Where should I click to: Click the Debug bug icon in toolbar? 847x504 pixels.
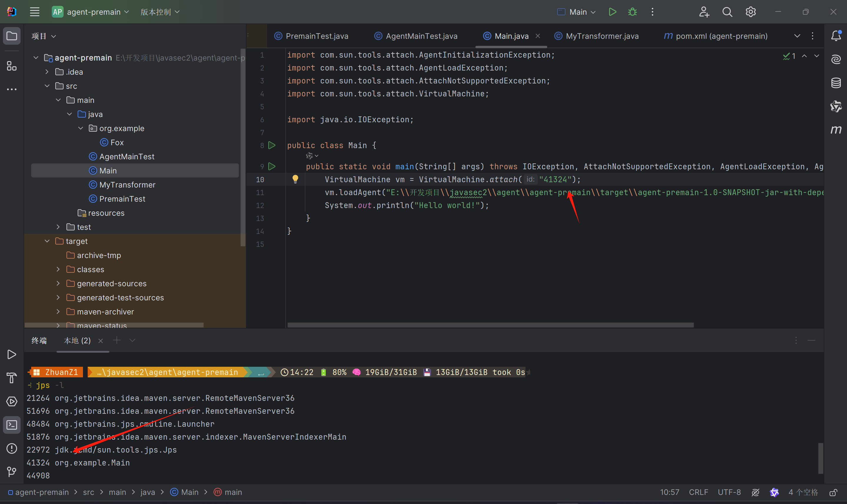632,12
